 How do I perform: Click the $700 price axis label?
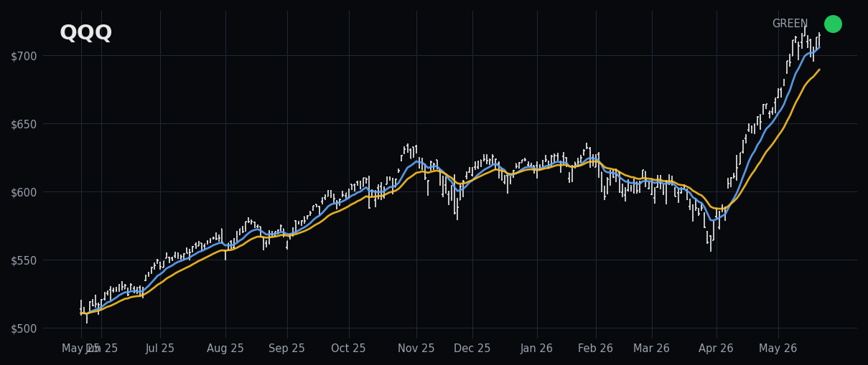[25, 56]
